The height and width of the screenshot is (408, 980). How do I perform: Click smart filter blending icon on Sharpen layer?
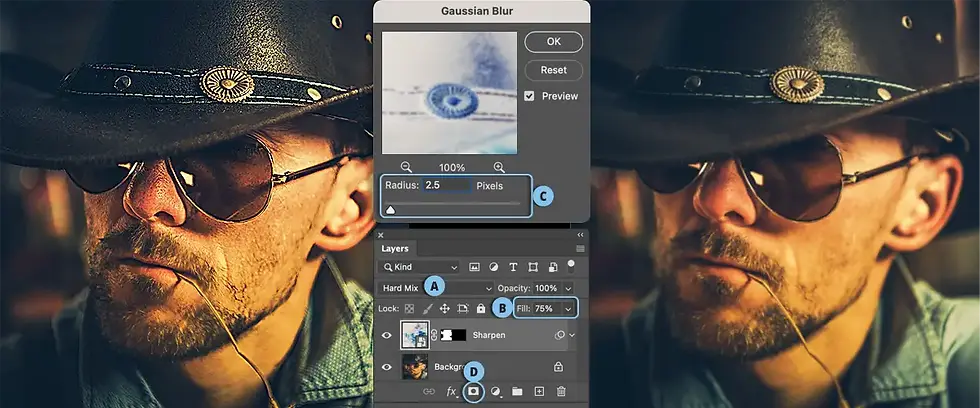click(x=559, y=335)
